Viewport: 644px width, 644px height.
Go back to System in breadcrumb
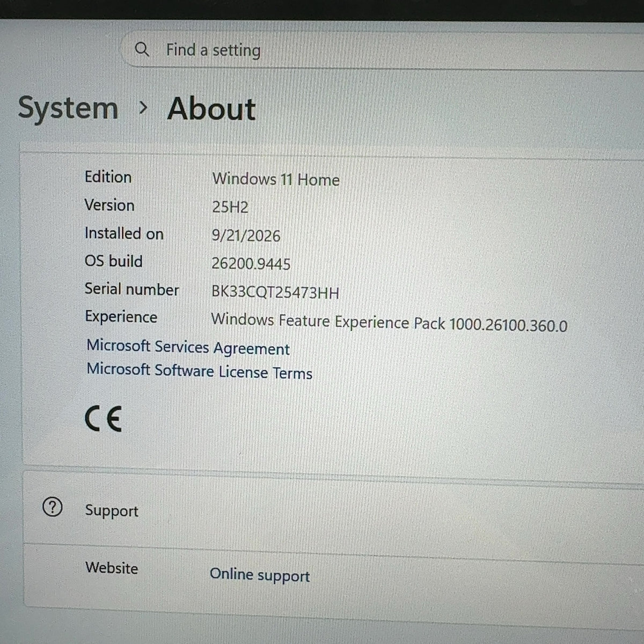pos(68,108)
